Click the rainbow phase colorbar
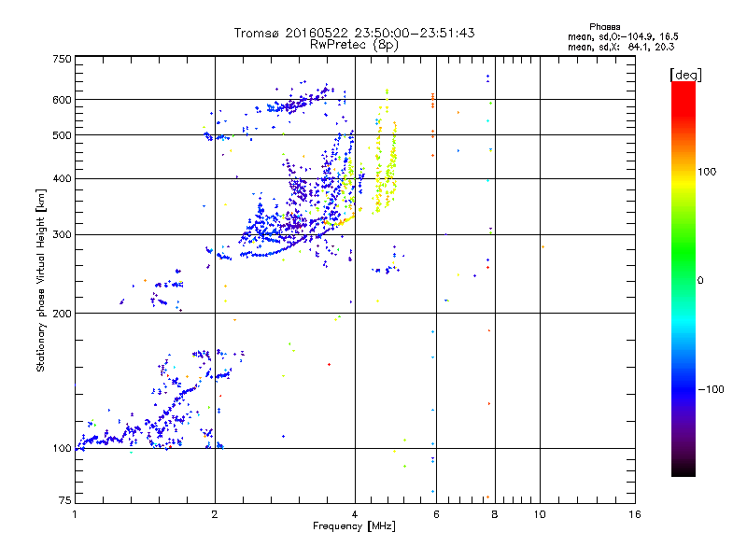This screenshot has height=560, width=747. (x=684, y=278)
